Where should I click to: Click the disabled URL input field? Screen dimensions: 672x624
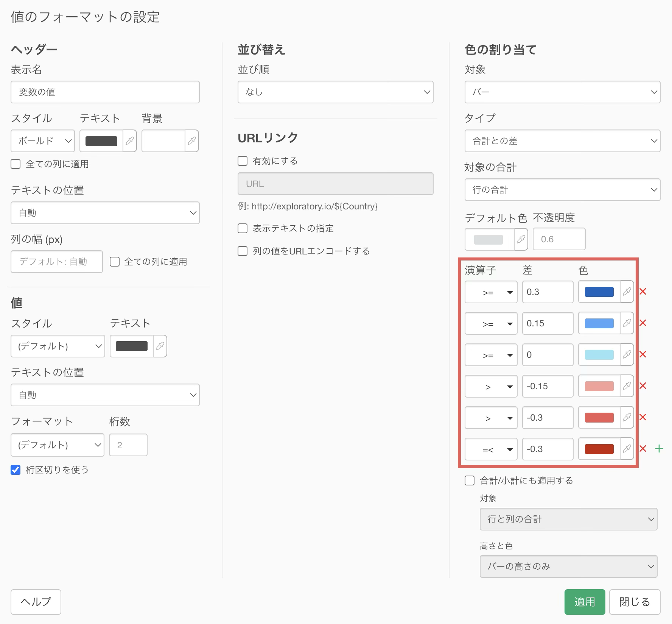336,184
